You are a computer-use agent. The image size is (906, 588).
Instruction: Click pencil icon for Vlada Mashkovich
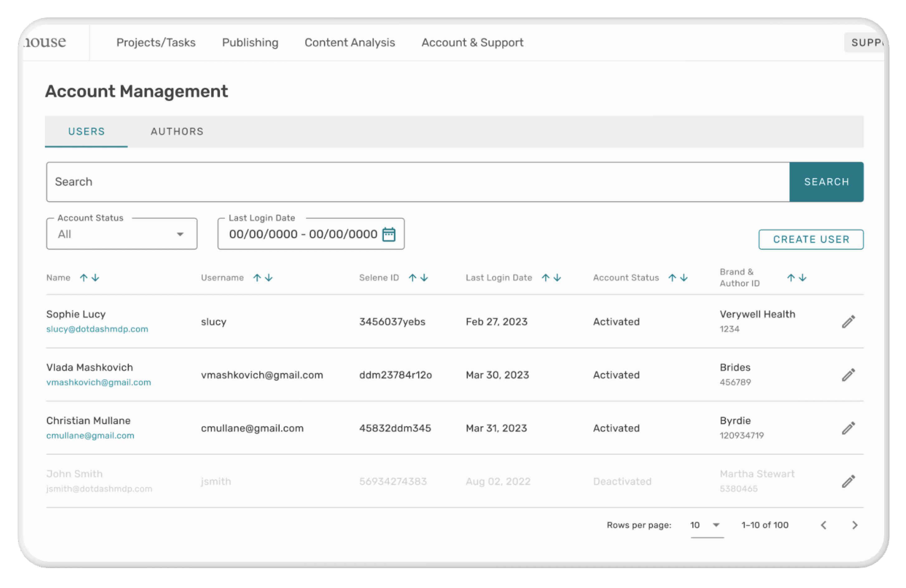coord(848,375)
